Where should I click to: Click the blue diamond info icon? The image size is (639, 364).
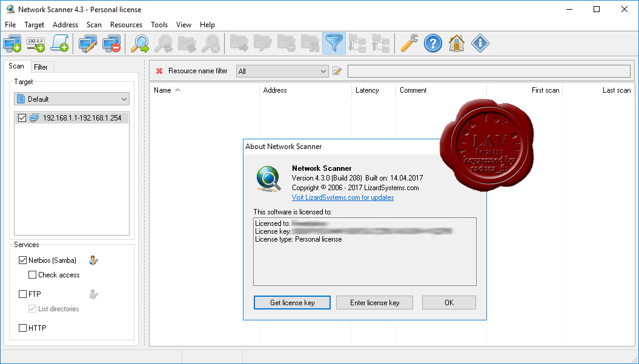point(480,43)
